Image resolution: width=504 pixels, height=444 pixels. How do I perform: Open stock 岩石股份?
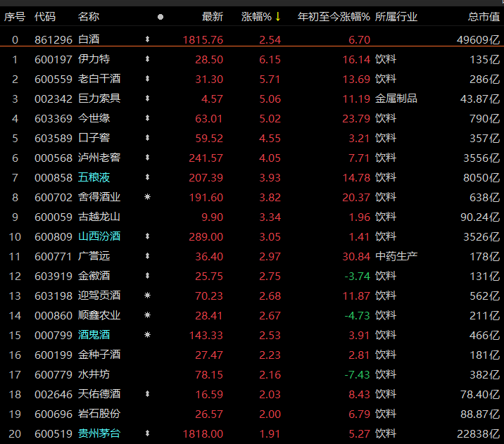[x=99, y=414]
